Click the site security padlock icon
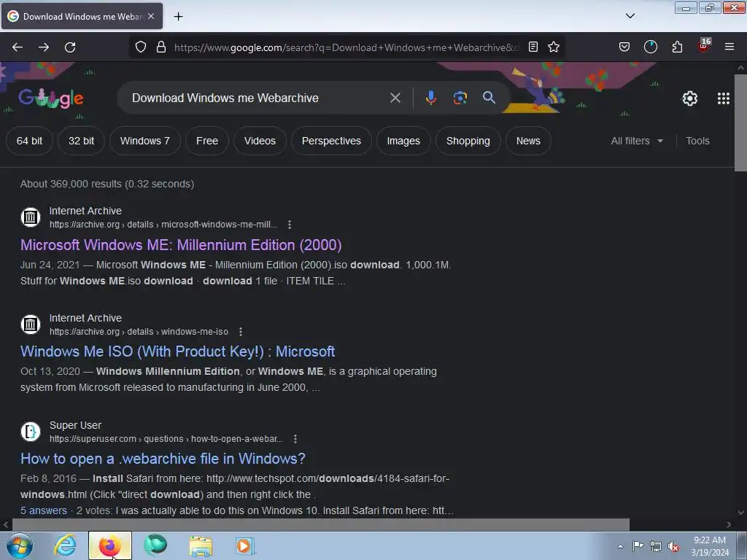This screenshot has height=560, width=747. point(161,47)
